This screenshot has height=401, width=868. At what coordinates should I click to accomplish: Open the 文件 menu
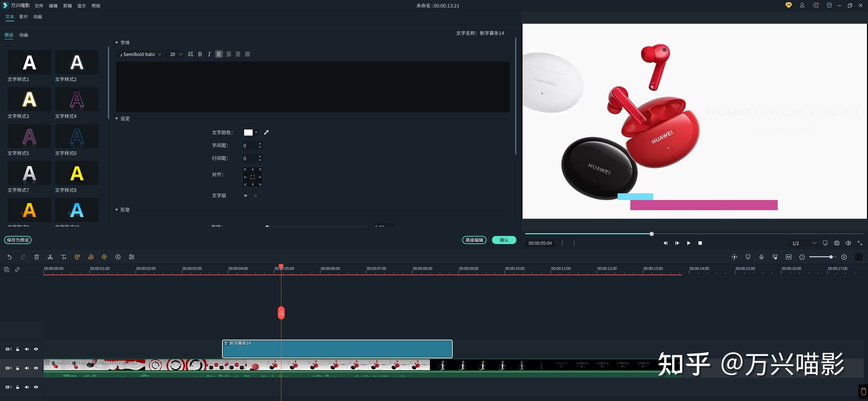click(x=39, y=6)
